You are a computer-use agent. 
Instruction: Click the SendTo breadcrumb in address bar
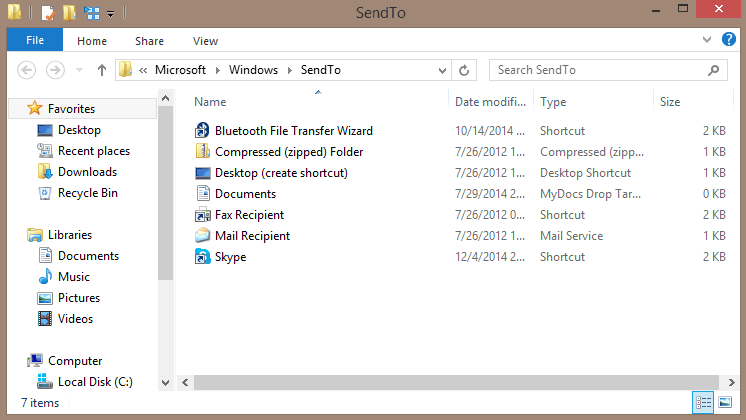pos(321,70)
